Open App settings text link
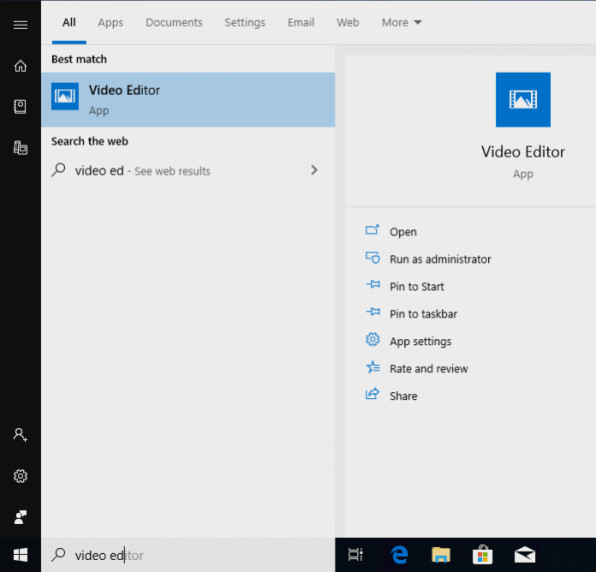The image size is (596, 572). [x=420, y=341]
